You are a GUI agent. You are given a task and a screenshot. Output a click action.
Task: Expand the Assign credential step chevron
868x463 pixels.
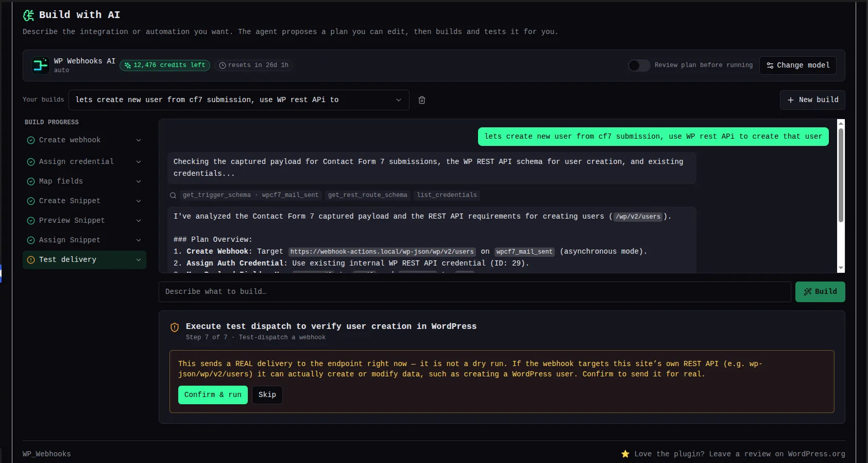[139, 162]
